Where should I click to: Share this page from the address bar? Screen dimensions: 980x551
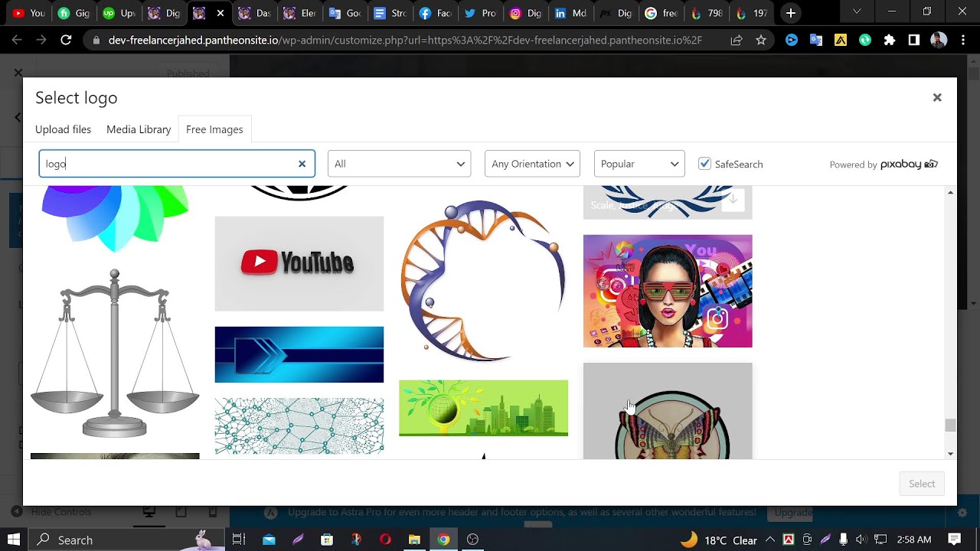pyautogui.click(x=736, y=40)
